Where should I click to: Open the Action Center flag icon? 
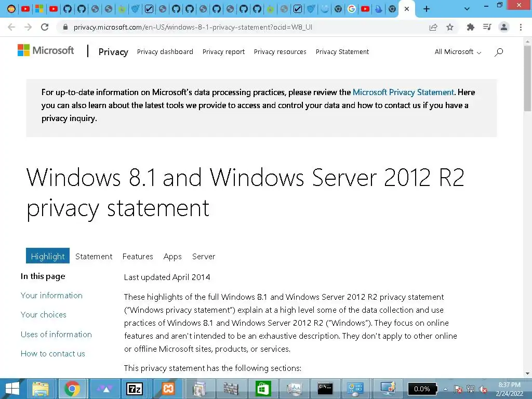click(x=458, y=389)
